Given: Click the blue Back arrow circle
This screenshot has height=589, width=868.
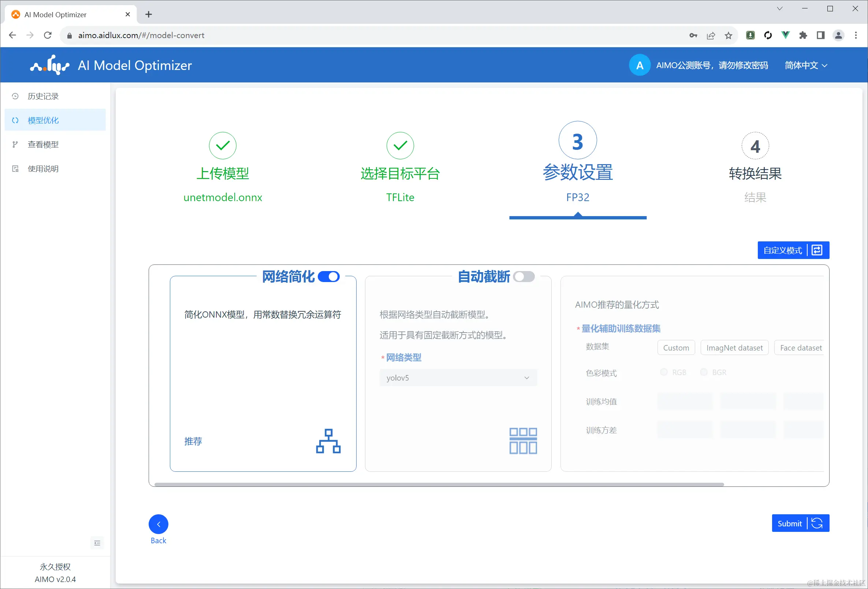Looking at the screenshot, I should point(159,524).
